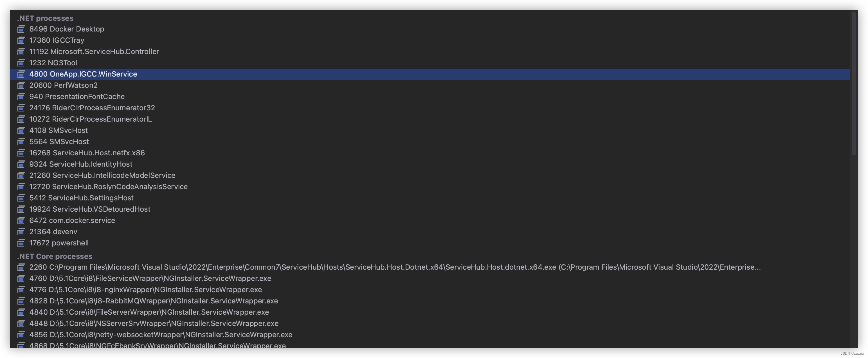Click the ServiceHub.IdentityHost process icon
Viewport: 868px width, 358px height.
coord(21,164)
